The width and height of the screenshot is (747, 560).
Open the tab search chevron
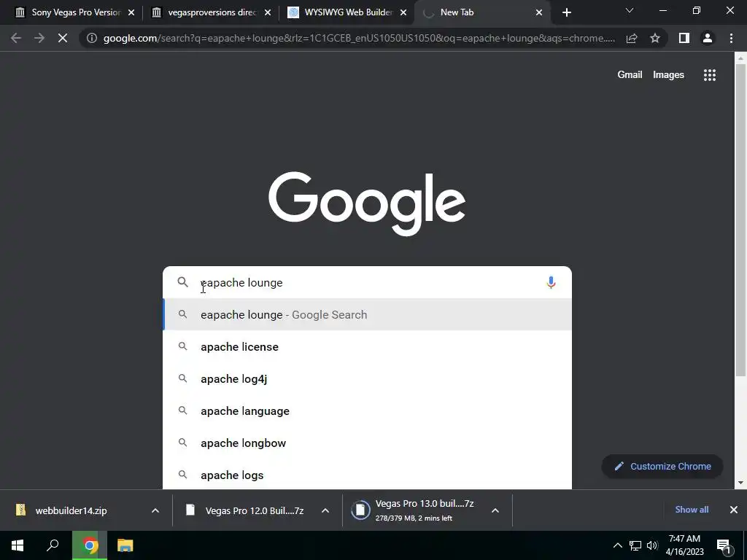coord(630,10)
